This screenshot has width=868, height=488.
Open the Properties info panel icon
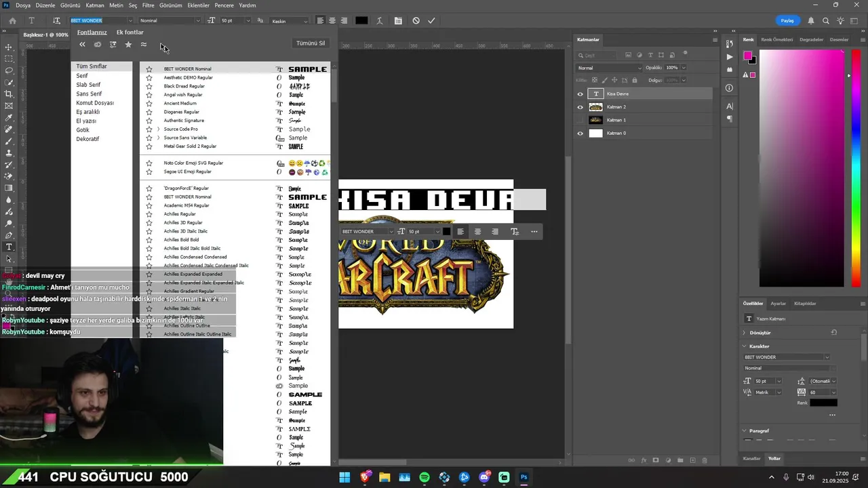coord(730,88)
